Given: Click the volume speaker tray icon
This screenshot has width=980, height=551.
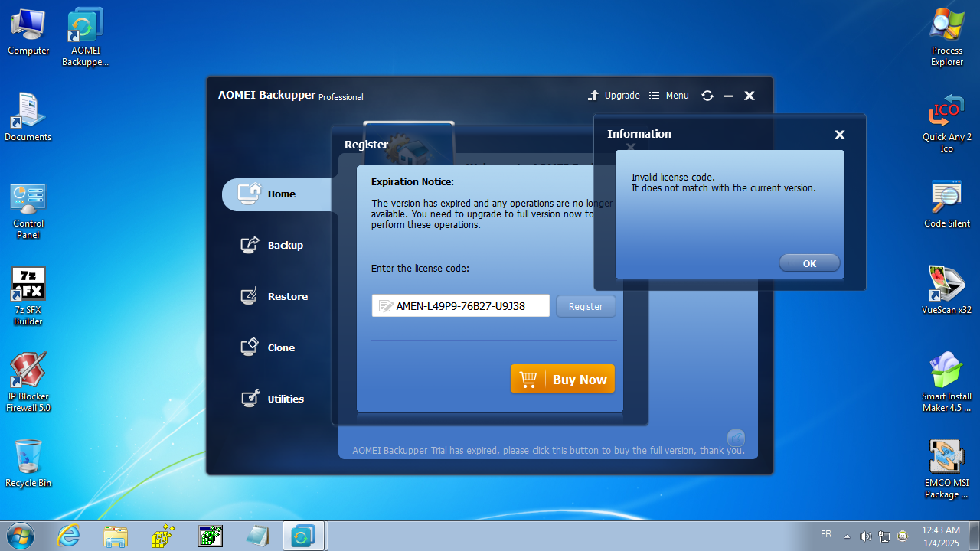Looking at the screenshot, I should pyautogui.click(x=866, y=536).
